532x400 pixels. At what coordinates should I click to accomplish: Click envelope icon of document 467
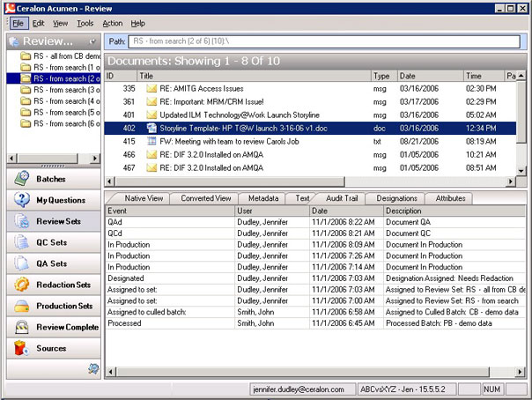click(x=151, y=168)
